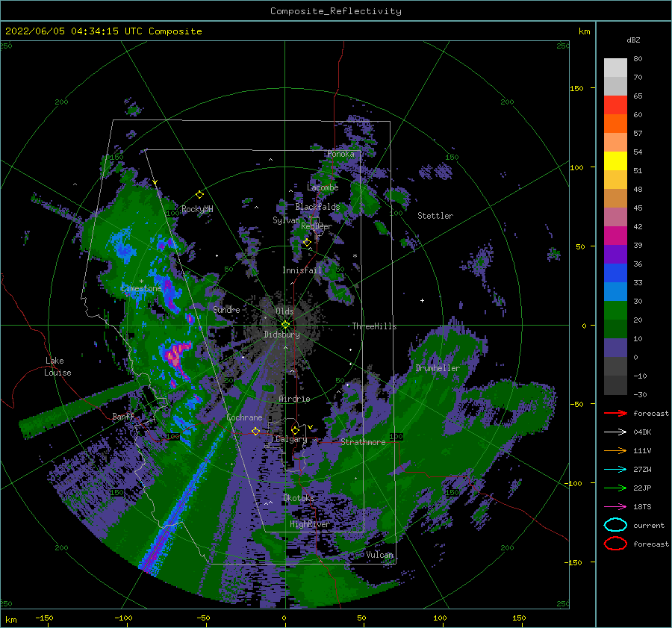Viewport: 672px width, 628px height.
Task: Click the white plus marker east of ThreeHills
Action: coord(422,300)
